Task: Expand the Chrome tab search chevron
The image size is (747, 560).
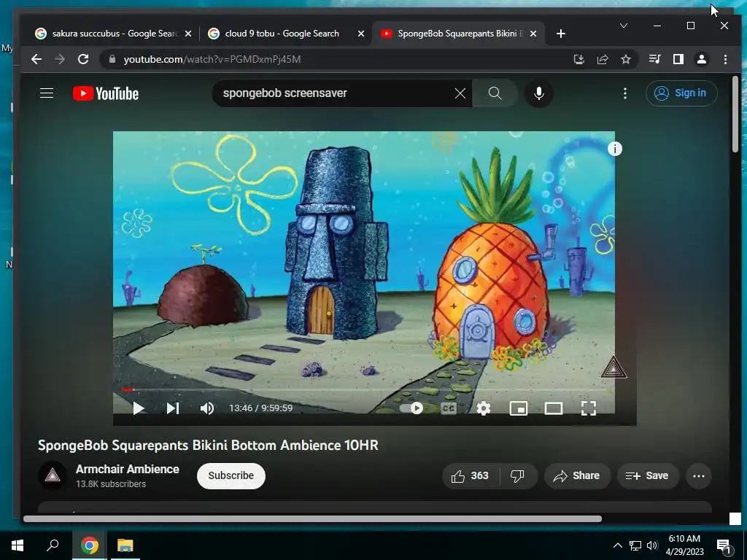Action: [x=624, y=26]
